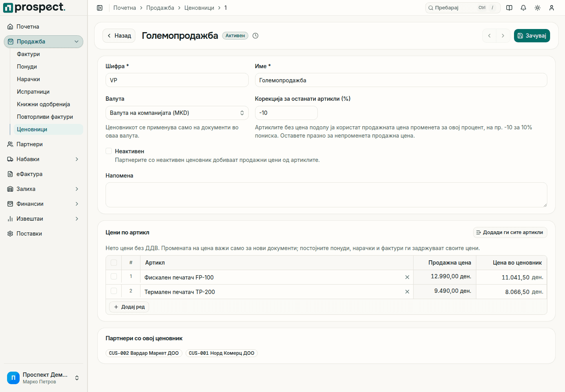Check row 2 checkbox for TP-200
Viewport: 565px width, 392px height.
coord(114,291)
